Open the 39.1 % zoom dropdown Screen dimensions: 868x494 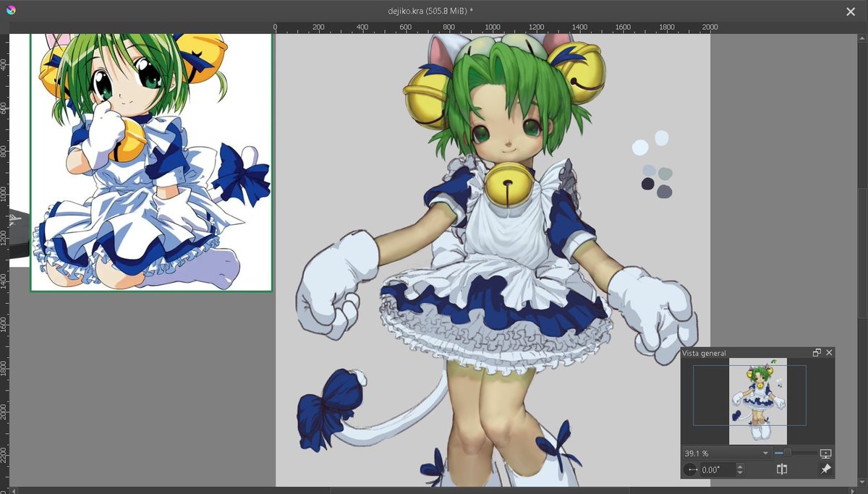(727, 453)
